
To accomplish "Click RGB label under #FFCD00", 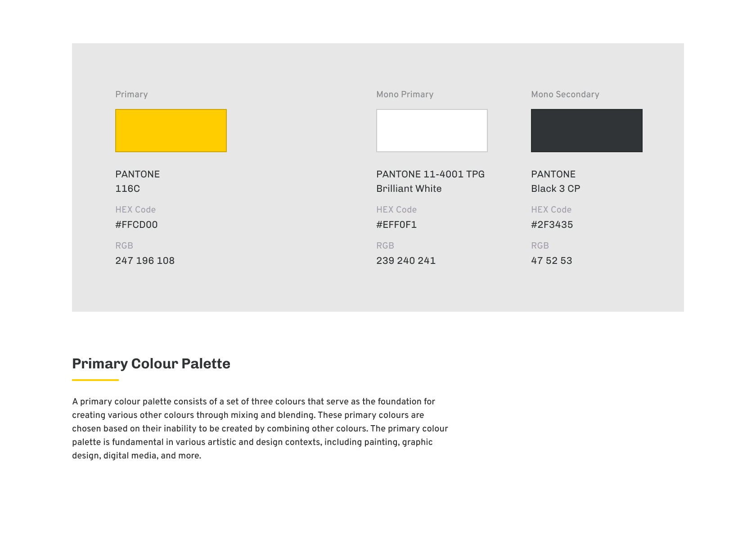I will tap(124, 246).
